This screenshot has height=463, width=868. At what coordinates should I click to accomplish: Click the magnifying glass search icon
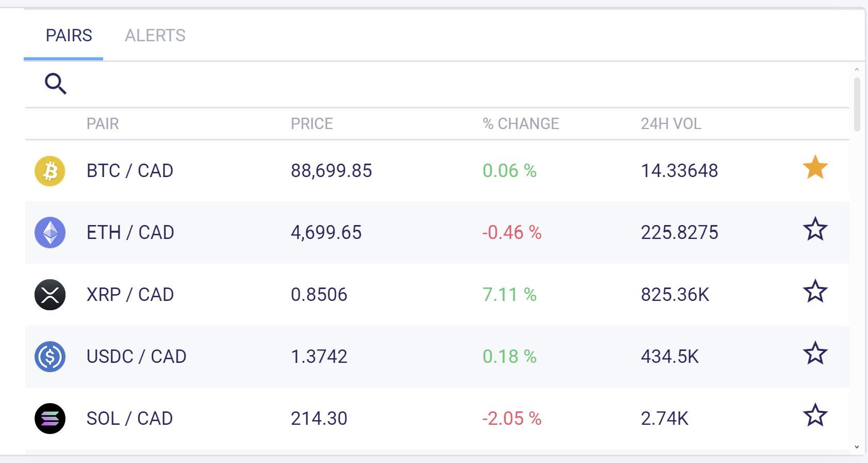coord(56,84)
